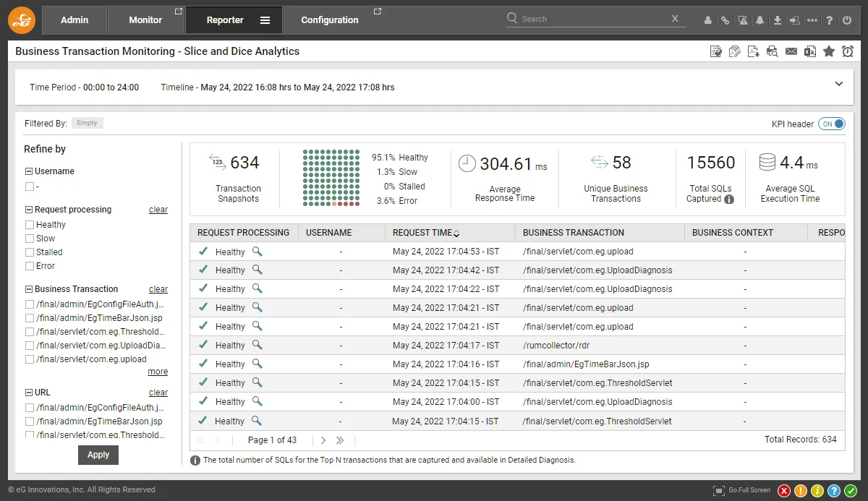Check Business Transaction /final/servlet/com.eg.upload
Screen dimensions: 868x501
30,359
